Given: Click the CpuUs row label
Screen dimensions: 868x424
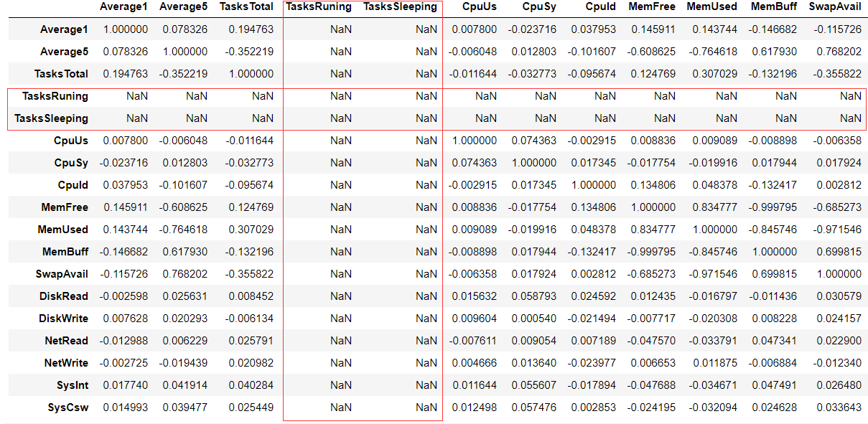Looking at the screenshot, I should [x=72, y=141].
